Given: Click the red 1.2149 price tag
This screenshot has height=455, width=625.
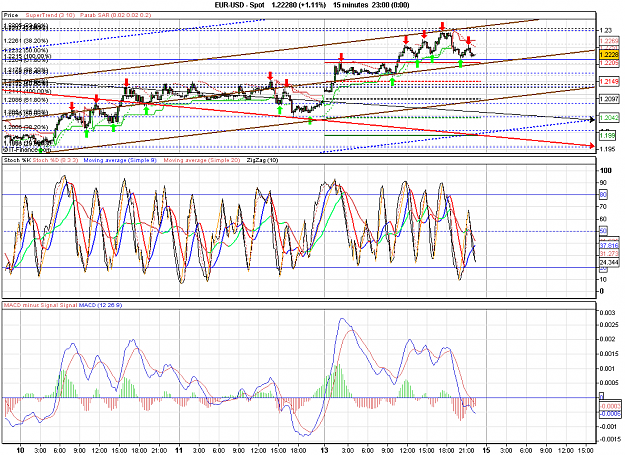Looking at the screenshot, I should coord(609,81).
